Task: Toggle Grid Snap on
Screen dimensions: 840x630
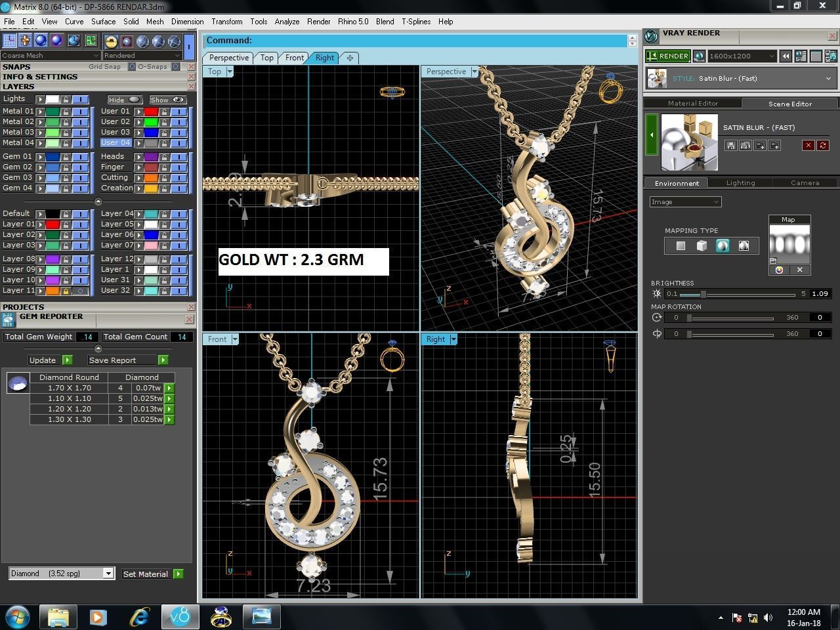Action: coord(131,66)
